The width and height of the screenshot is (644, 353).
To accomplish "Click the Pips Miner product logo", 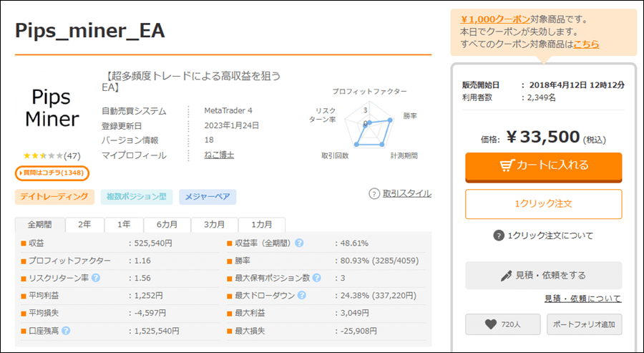I will tap(52, 108).
